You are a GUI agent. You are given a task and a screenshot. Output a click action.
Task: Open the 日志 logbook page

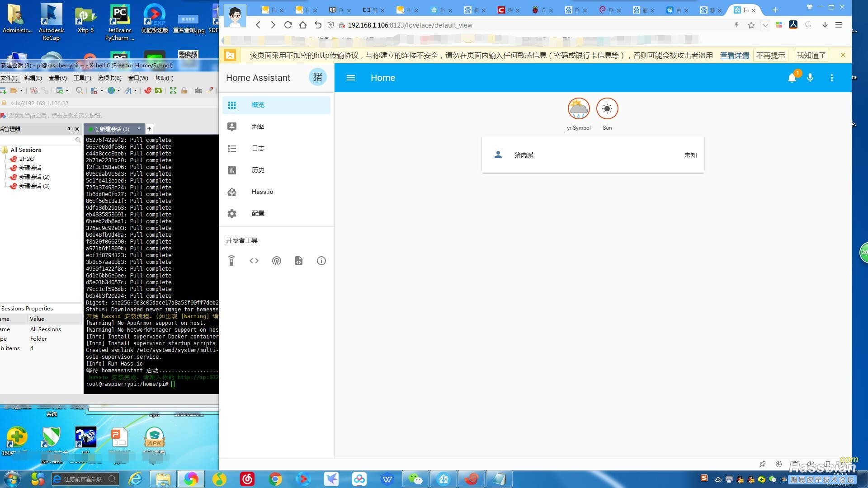point(276,148)
